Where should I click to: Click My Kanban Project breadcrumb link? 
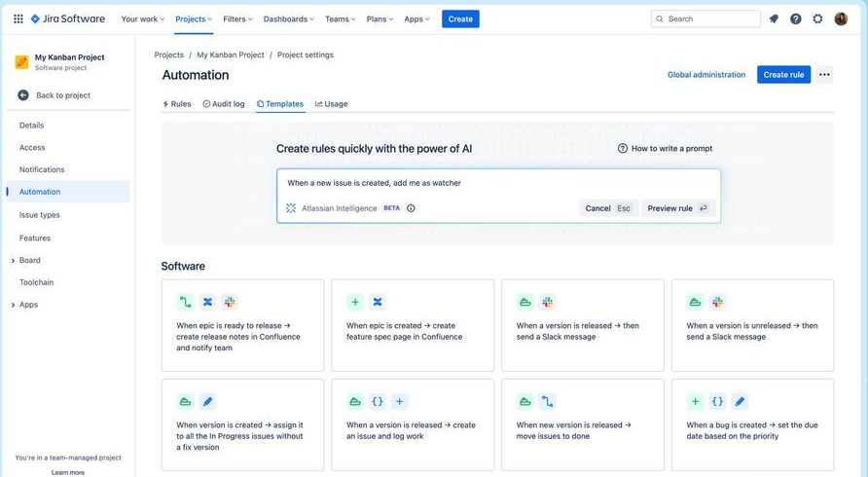pyautogui.click(x=231, y=55)
